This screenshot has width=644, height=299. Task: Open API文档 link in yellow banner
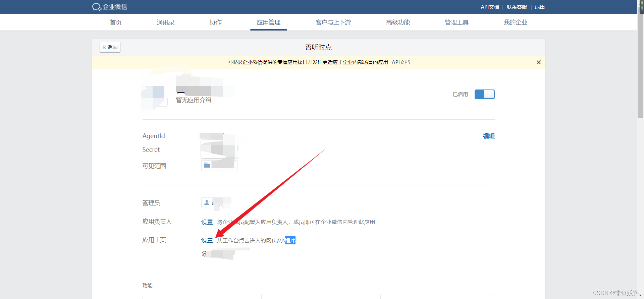tap(401, 62)
